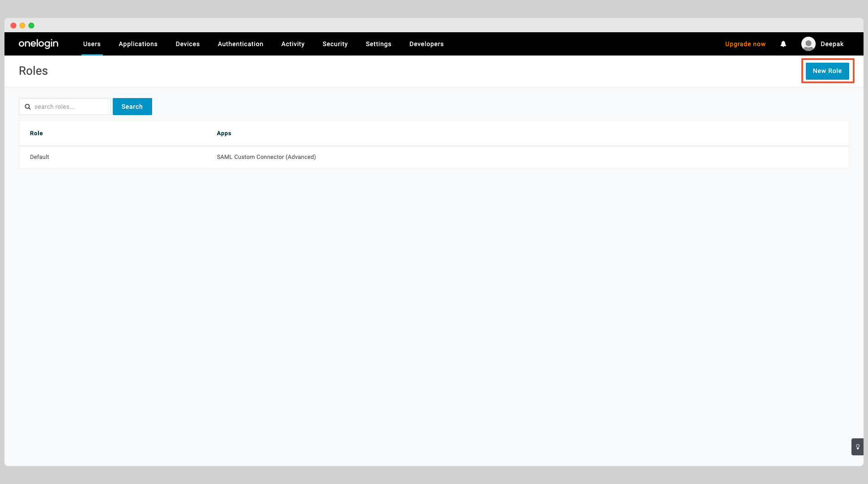Navigate to the Security section
This screenshot has height=484, width=868.
[335, 44]
